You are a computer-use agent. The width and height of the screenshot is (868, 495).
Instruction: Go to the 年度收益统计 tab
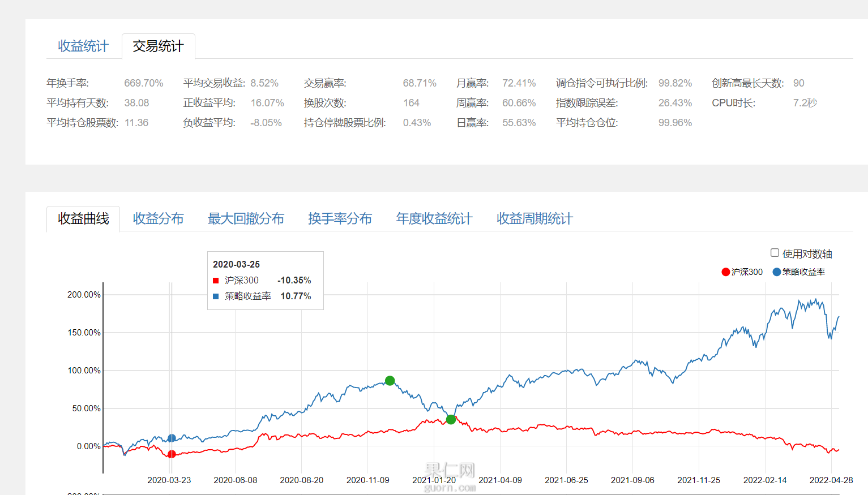(x=434, y=219)
